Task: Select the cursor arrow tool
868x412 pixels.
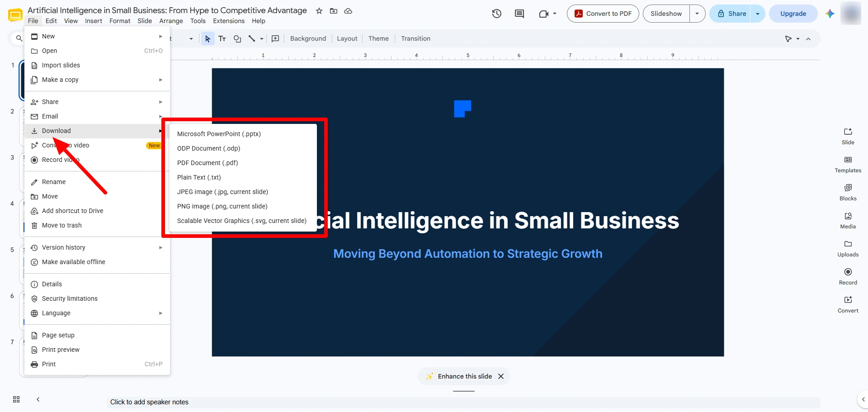Action: (208, 38)
